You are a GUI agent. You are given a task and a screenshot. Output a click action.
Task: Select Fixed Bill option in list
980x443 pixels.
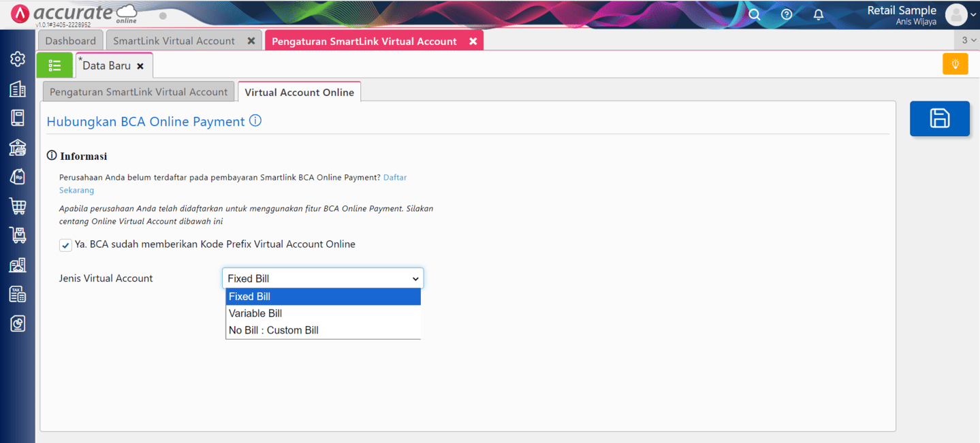[323, 297]
